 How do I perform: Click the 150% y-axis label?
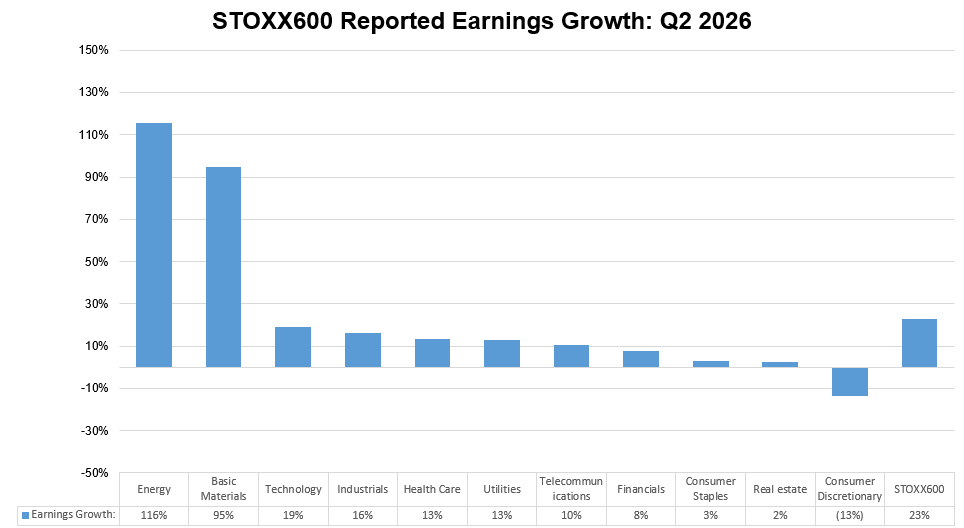tap(93, 50)
